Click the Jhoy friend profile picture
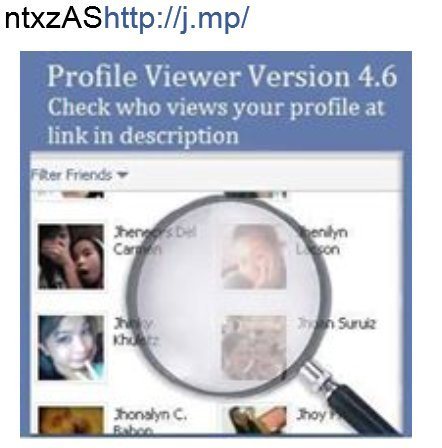 click(257, 420)
